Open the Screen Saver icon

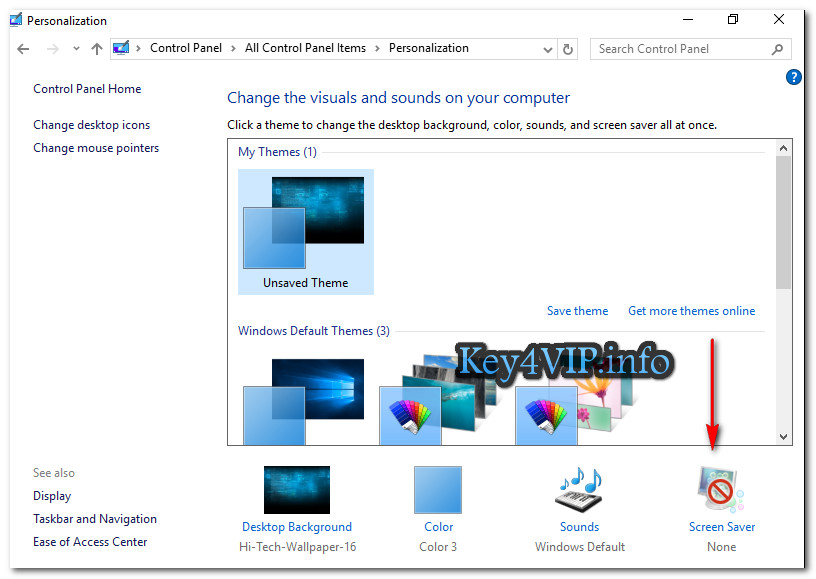[x=721, y=490]
